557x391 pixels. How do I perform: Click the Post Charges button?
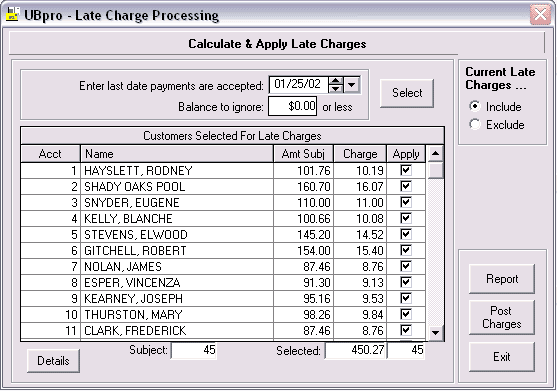click(x=502, y=317)
